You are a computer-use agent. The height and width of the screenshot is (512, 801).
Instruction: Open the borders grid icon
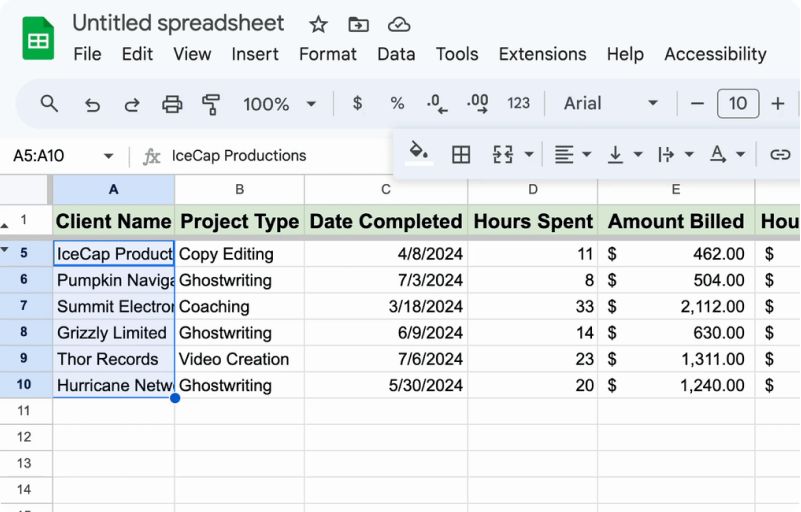(x=461, y=154)
